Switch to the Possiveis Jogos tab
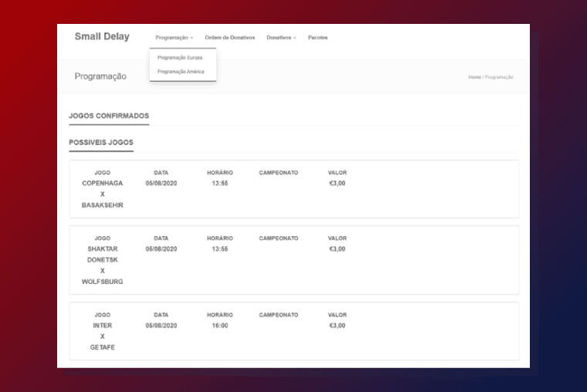This screenshot has height=392, width=587. [101, 143]
